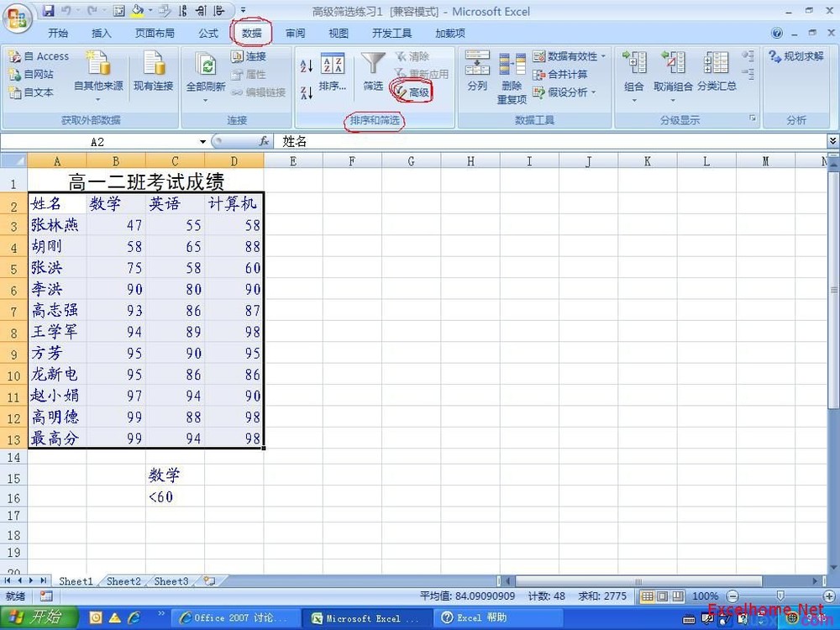This screenshot has width=840, height=630.
Task: Open Group (组合) dropdown arrow
Action: pos(633,100)
